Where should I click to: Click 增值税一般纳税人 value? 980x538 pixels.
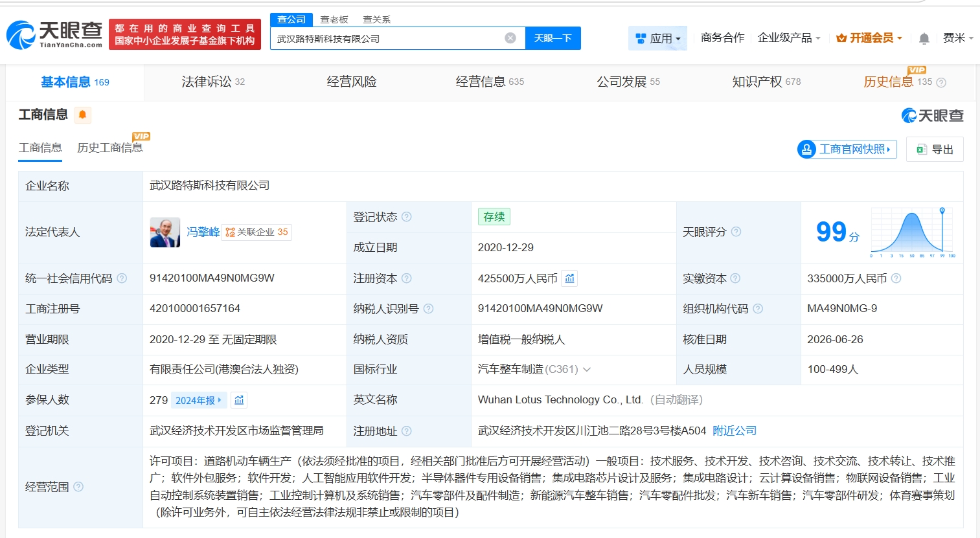521,339
